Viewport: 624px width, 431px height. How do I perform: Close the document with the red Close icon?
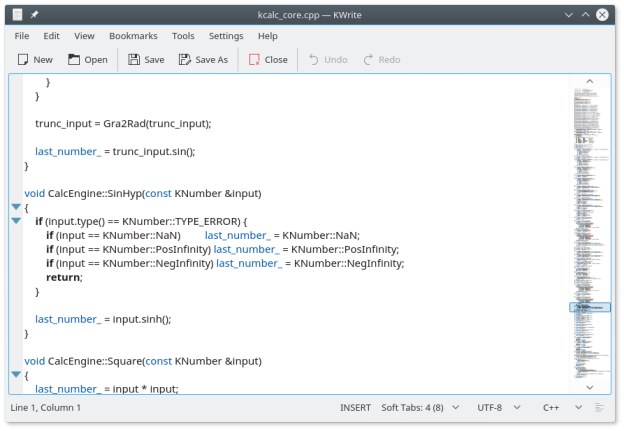[254, 60]
